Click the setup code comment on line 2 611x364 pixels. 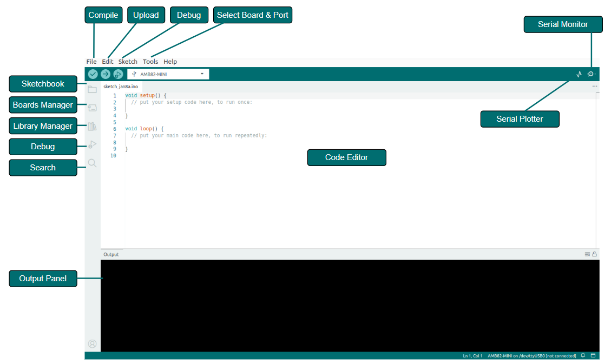pyautogui.click(x=192, y=102)
